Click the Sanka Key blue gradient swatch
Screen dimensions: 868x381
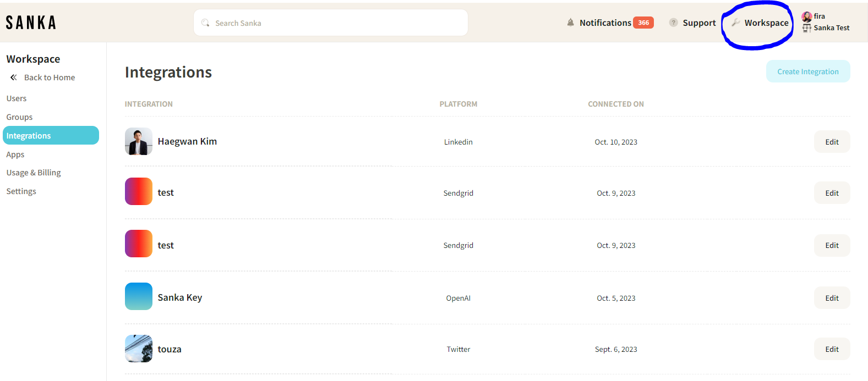pos(139,297)
